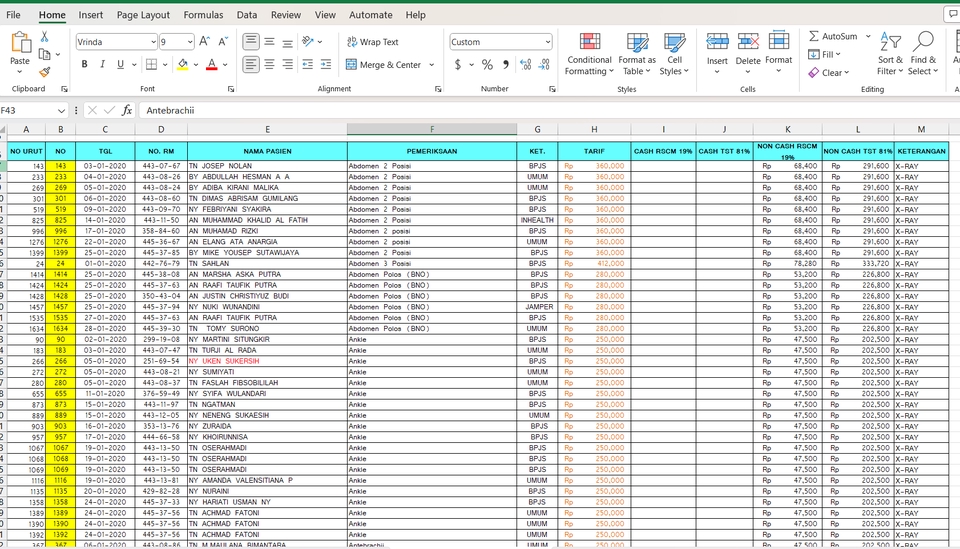Open the Clear eraser dropdown
This screenshot has height=549, width=960.
(x=829, y=73)
